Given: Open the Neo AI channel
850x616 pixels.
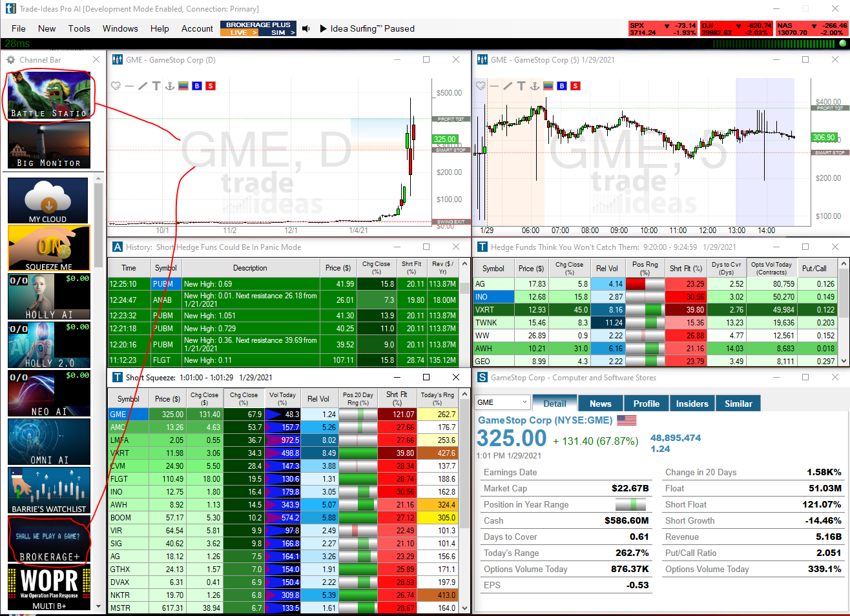Looking at the screenshot, I should (49, 393).
